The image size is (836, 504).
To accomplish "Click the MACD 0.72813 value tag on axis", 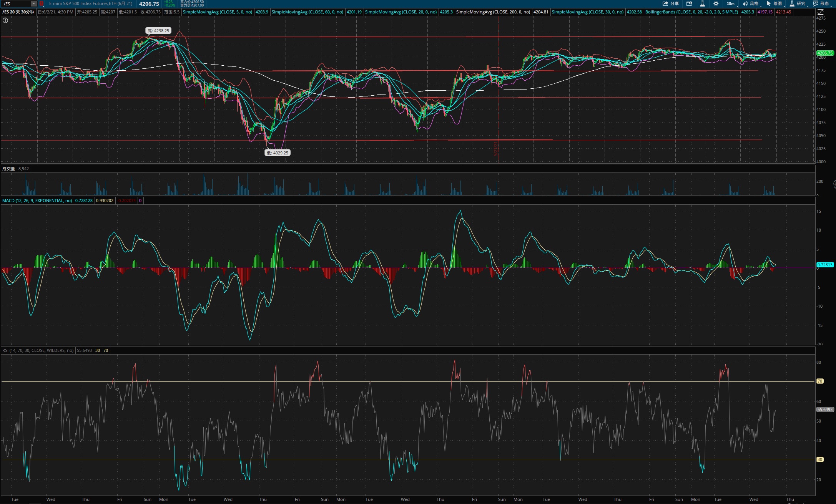I will click(x=825, y=265).
